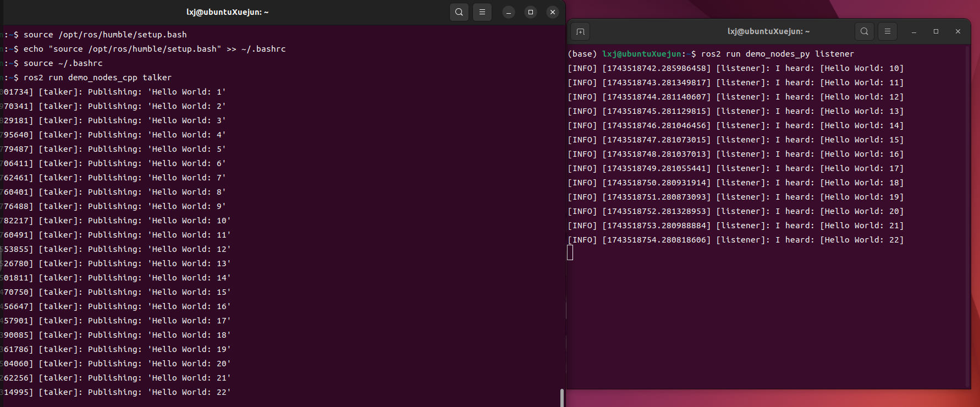Close the left talker terminal window
This screenshot has width=980, height=407.
[553, 12]
